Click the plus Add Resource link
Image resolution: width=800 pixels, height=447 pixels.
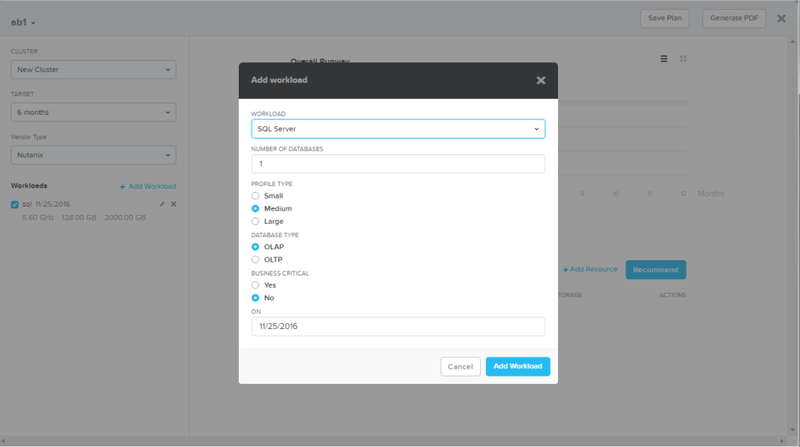coord(590,269)
